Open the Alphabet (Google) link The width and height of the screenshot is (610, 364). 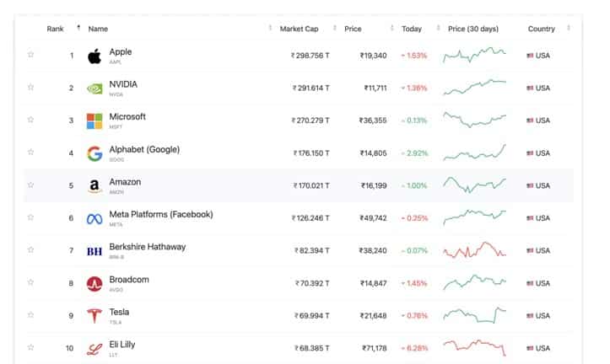point(144,150)
